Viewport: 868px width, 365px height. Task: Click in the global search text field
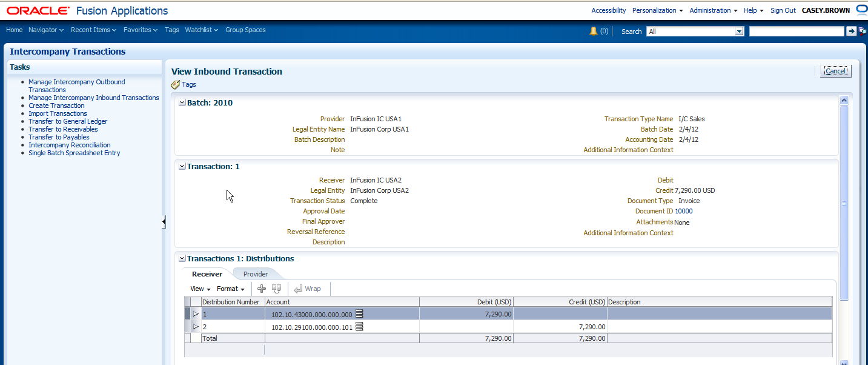797,32
